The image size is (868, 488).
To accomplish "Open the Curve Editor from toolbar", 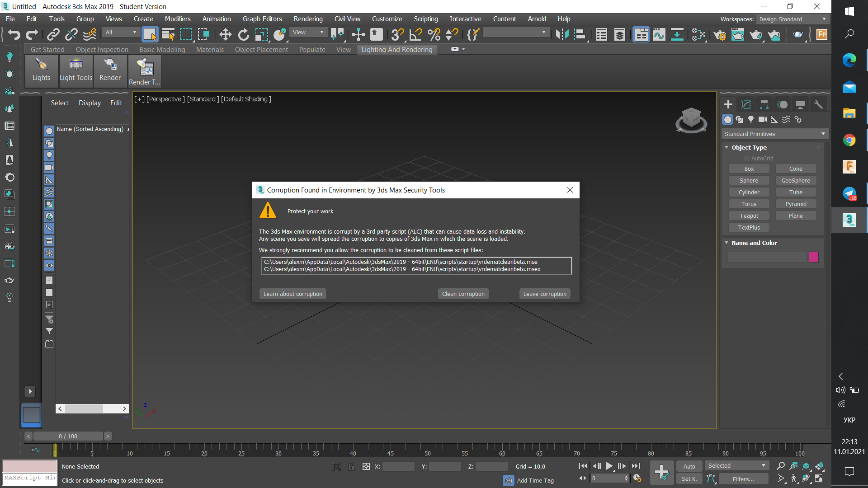I will click(x=659, y=34).
